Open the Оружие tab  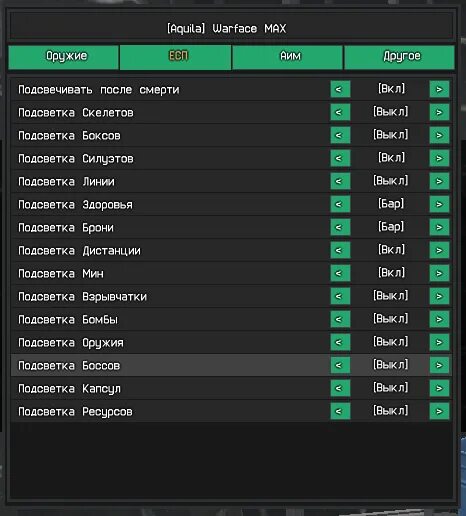pyautogui.click(x=63, y=57)
